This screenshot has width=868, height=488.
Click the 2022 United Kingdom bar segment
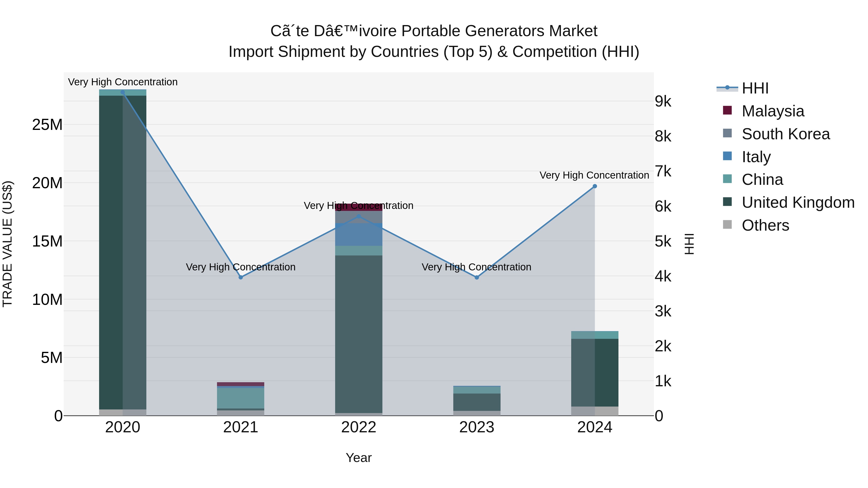359,334
